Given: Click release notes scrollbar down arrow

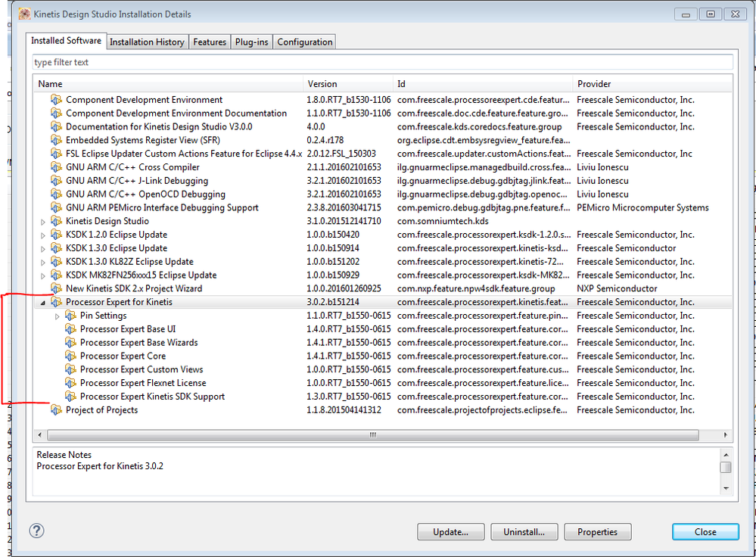Looking at the screenshot, I should point(726,489).
